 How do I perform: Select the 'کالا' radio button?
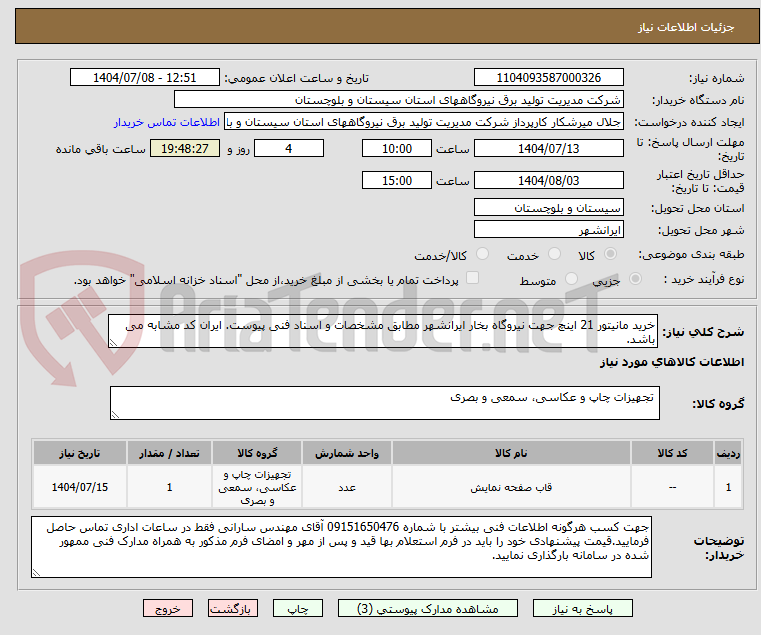tap(611, 254)
